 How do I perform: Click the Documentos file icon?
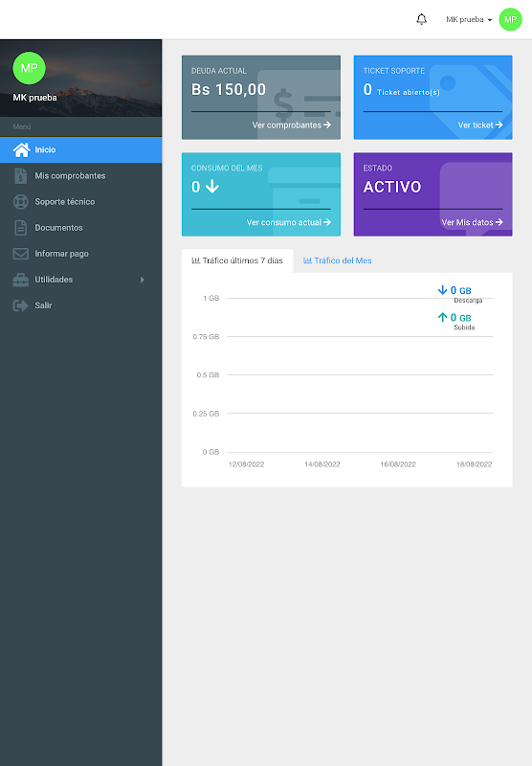pyautogui.click(x=20, y=228)
